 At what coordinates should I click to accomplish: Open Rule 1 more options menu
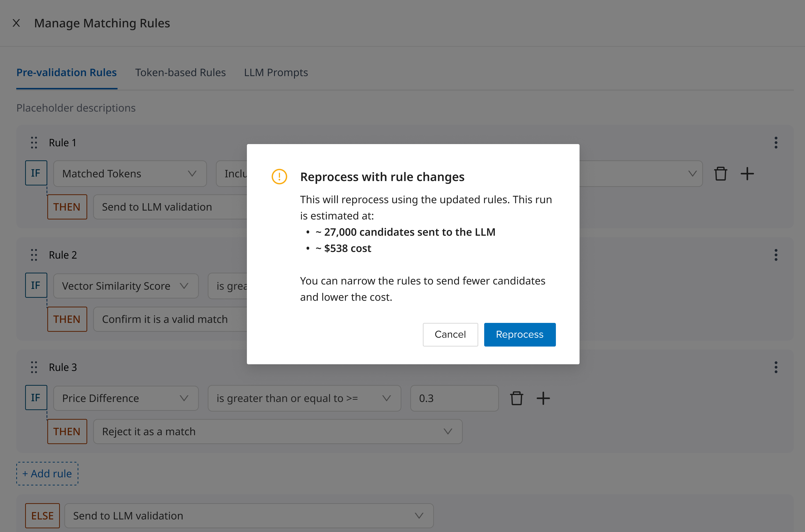tap(776, 143)
